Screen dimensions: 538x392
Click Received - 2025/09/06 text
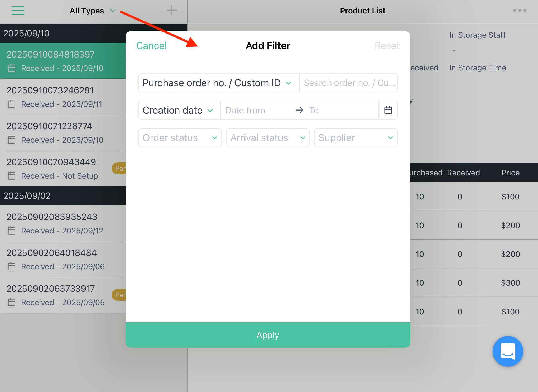click(63, 266)
